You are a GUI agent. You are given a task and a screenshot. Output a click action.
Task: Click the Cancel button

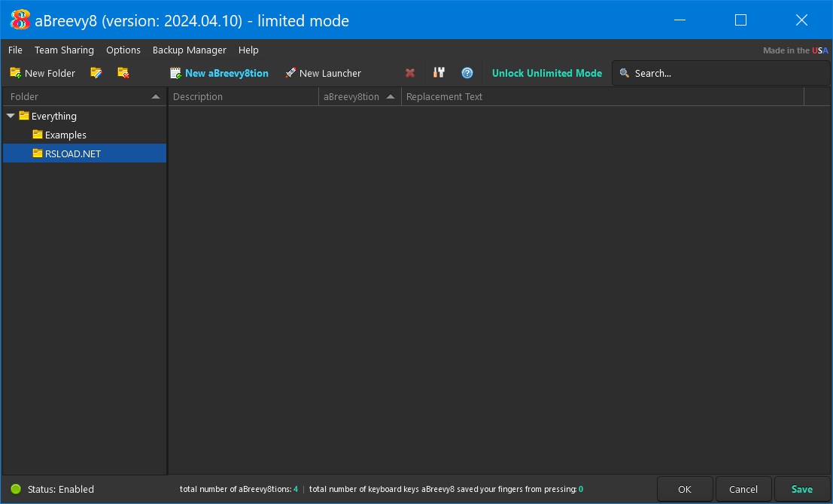pos(743,489)
